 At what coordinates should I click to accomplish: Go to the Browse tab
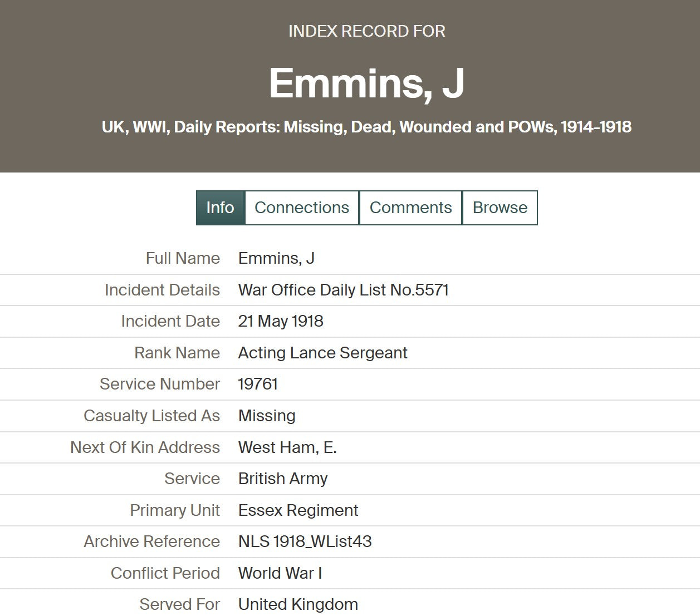[500, 208]
